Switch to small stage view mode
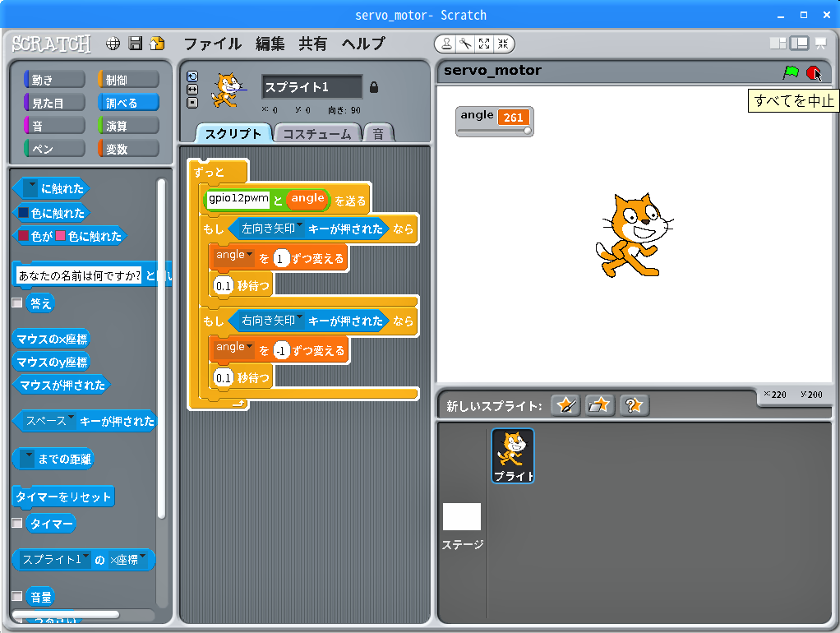Viewport: 840px width, 633px height. 778,44
